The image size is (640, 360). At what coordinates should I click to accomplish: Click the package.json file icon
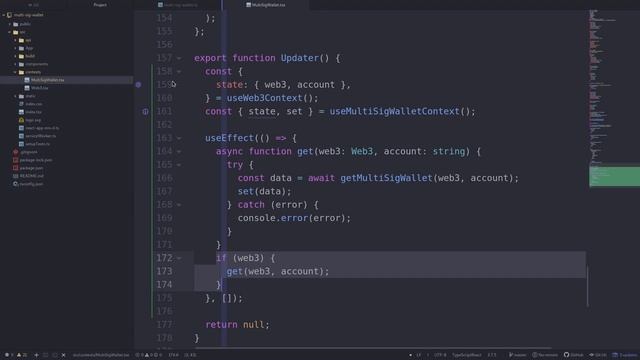tap(16, 168)
